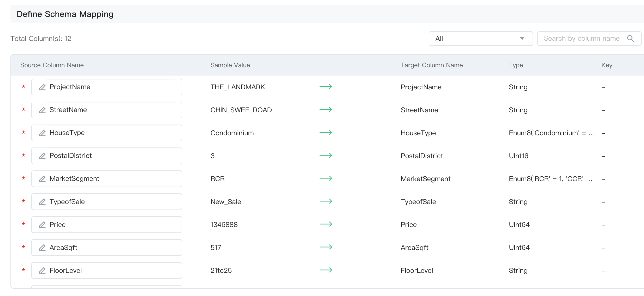Screen dimensions: 644x296
Task: Focus the Search by column name field
Action: 581,39
